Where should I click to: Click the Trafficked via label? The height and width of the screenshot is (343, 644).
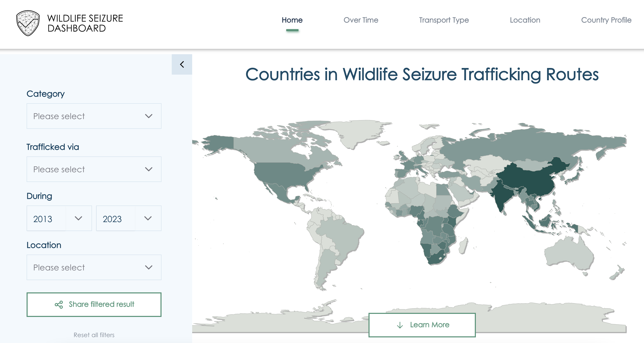click(53, 147)
